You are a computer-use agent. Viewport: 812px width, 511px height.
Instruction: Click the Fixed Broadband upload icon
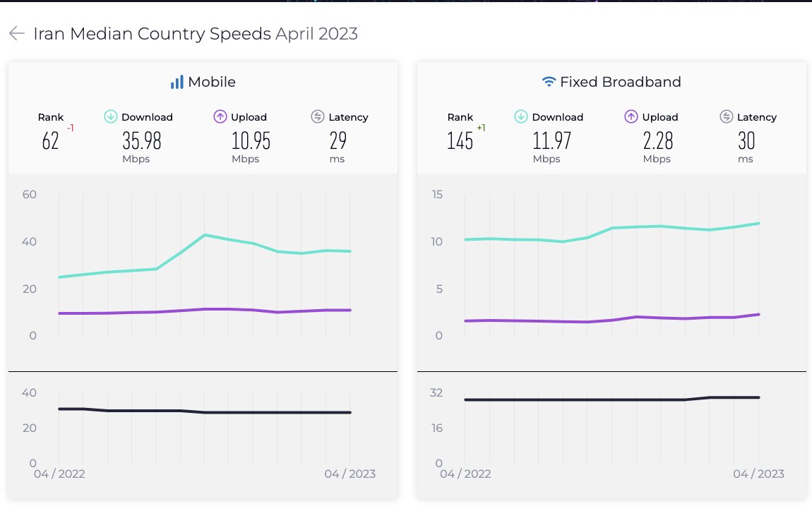(631, 117)
